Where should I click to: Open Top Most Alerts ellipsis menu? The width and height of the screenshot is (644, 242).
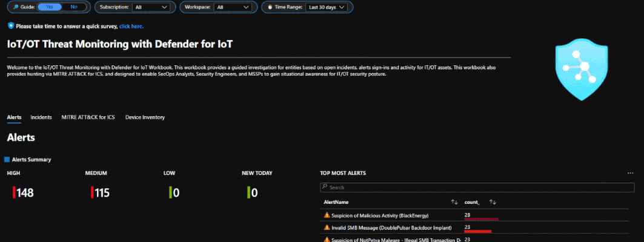click(631, 173)
